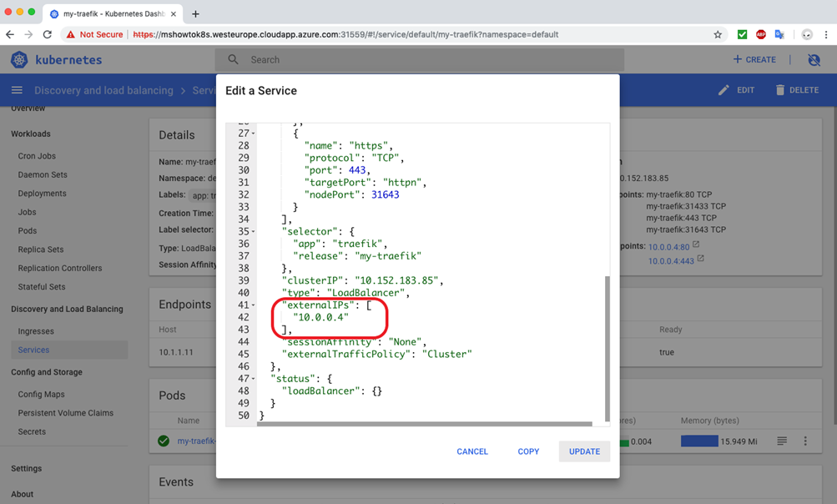Click Discovery and Load Balancing sidebar heading

pyautogui.click(x=68, y=309)
